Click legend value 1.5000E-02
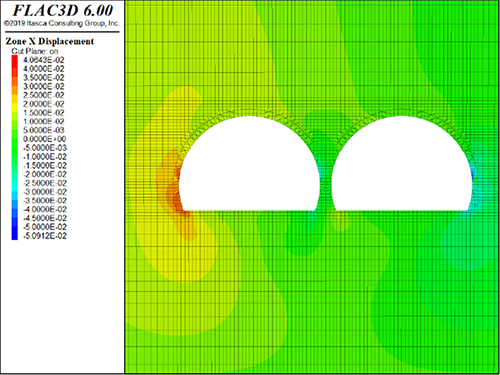The height and width of the screenshot is (375, 500). pyautogui.click(x=44, y=113)
